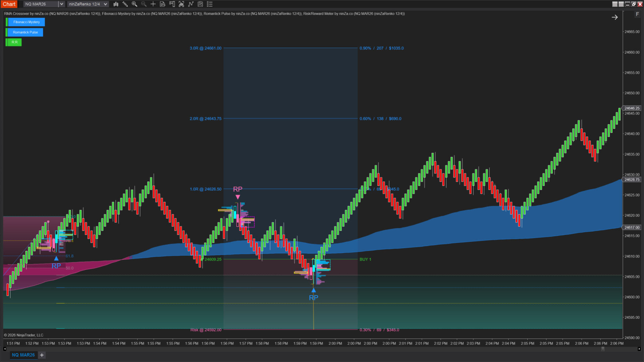Open the chart properties list icon
The height and width of the screenshot is (362, 644).
210,4
